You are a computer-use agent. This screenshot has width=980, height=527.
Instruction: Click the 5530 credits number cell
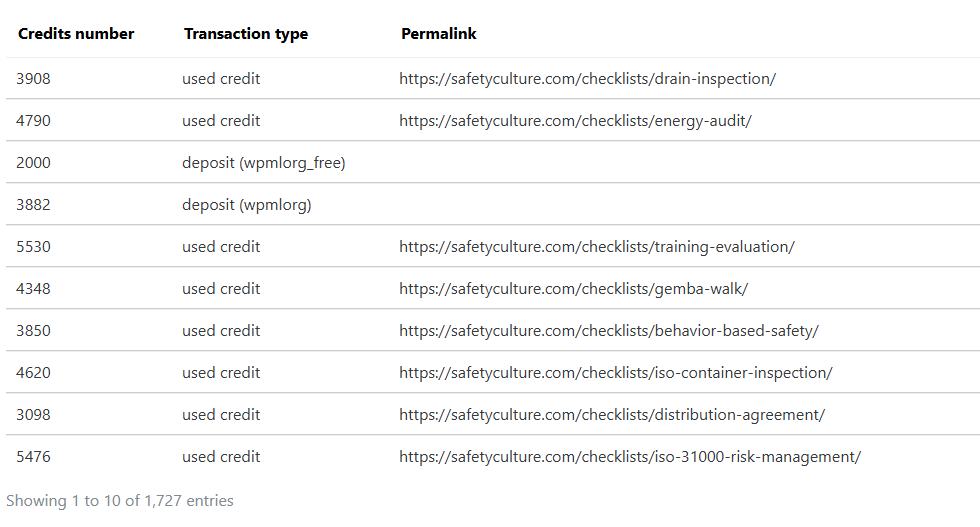(x=33, y=247)
